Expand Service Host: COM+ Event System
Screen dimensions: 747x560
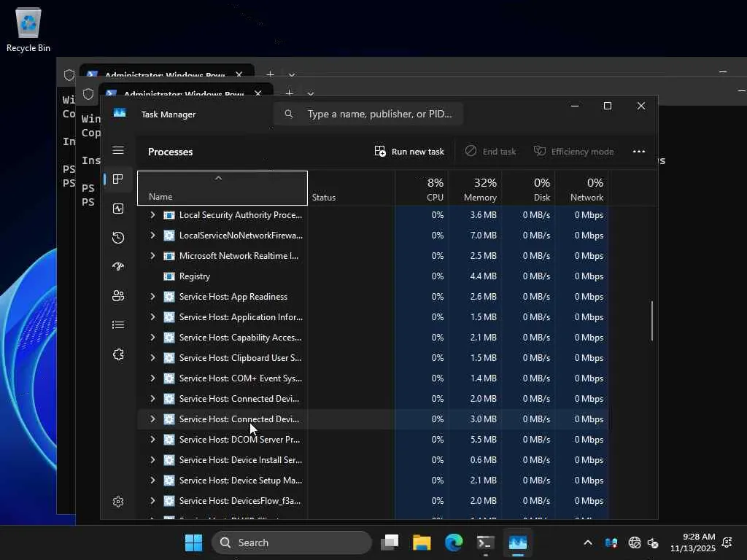pos(152,378)
